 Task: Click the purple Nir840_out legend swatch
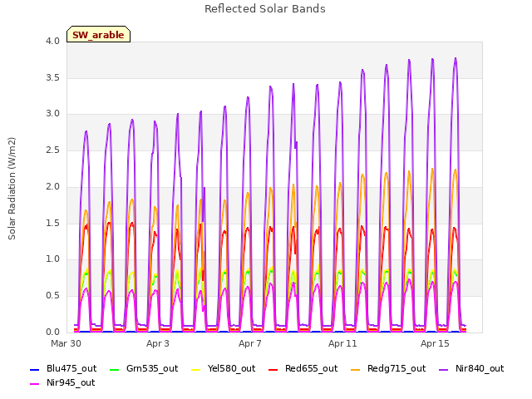click(443, 369)
